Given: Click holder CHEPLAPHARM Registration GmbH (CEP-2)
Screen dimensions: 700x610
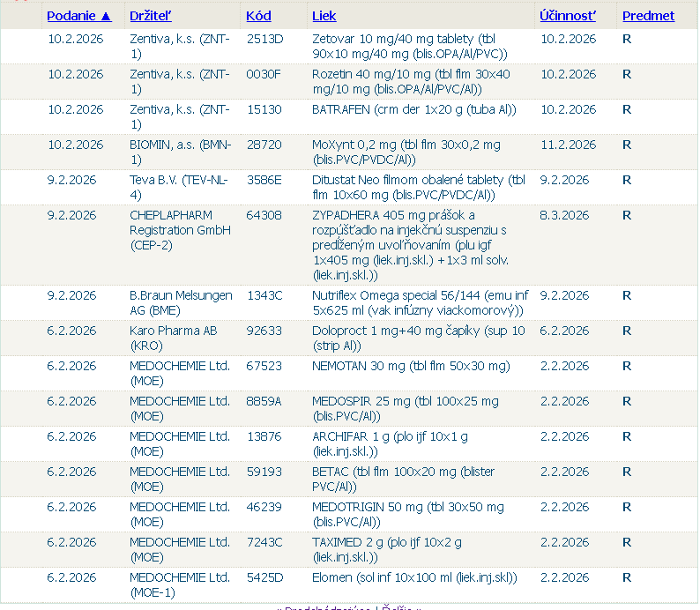Looking at the screenshot, I should click(181, 230).
